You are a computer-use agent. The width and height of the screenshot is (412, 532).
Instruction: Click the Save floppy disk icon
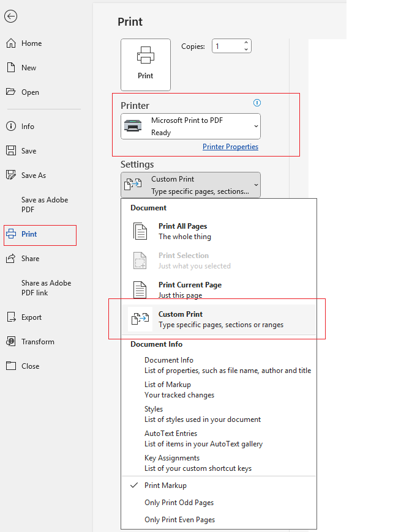click(11, 150)
